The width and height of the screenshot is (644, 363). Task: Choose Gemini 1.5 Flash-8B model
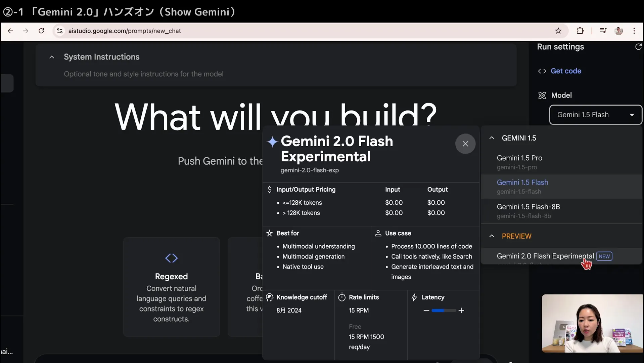(x=561, y=211)
